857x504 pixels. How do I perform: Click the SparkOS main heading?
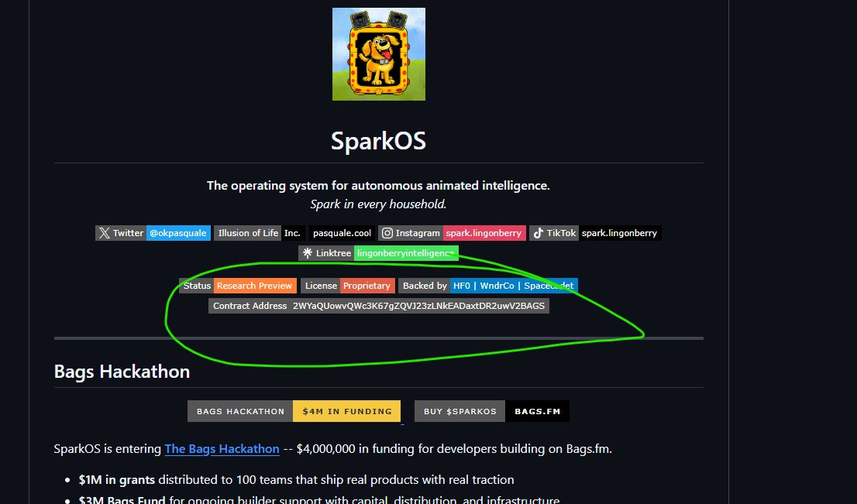pos(378,141)
